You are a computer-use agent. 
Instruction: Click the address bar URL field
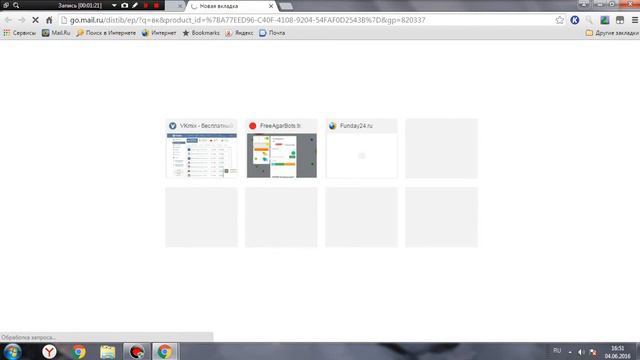[x=306, y=20]
